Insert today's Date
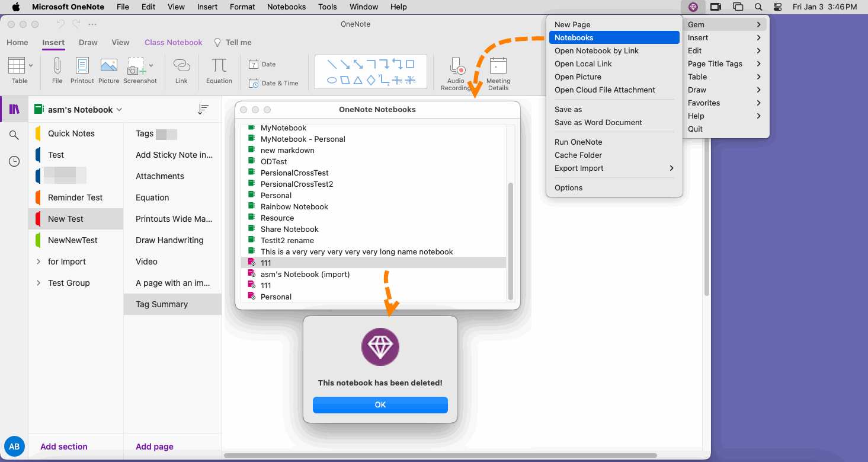 [262, 64]
